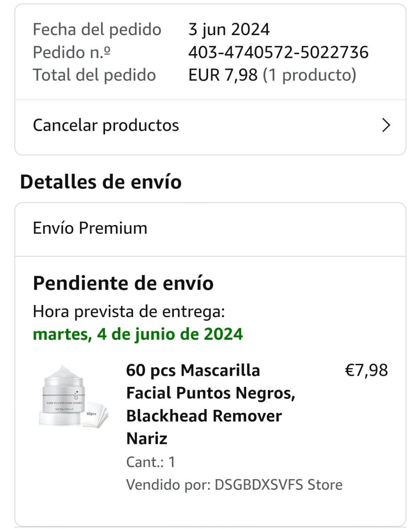Click the €7,98 product price

coord(366,370)
